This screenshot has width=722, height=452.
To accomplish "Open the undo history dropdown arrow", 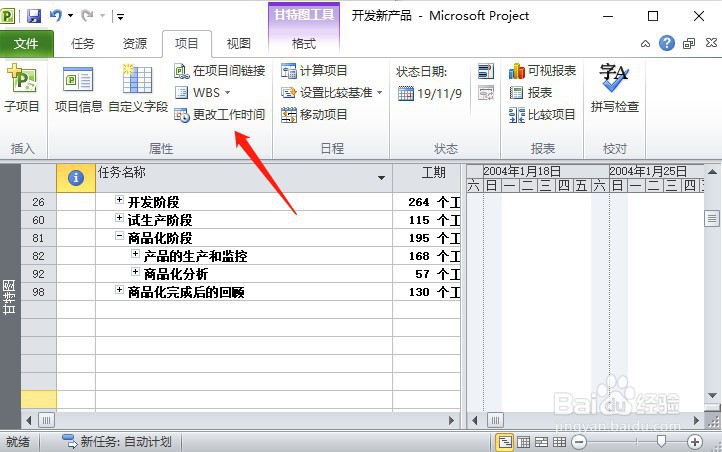I will [70, 16].
